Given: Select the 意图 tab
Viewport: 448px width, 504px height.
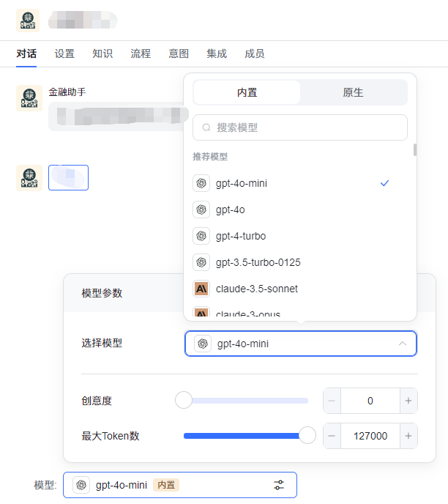Looking at the screenshot, I should click(179, 53).
